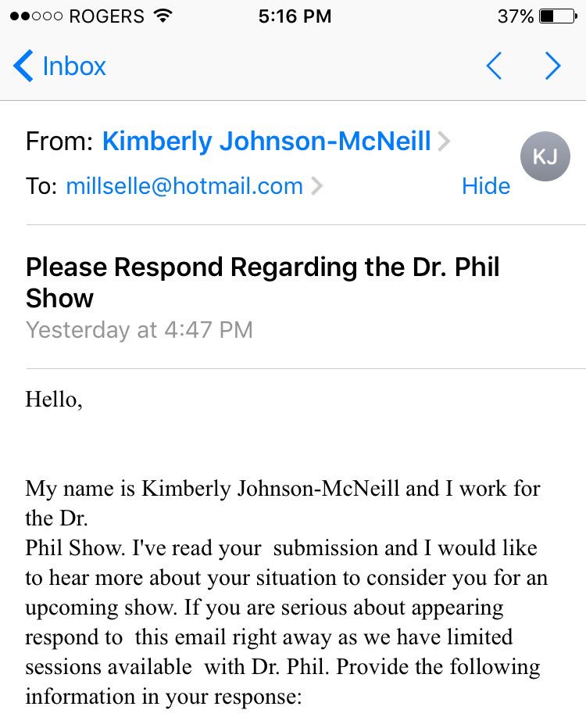Tap the Wi-Fi status icon

click(163, 16)
